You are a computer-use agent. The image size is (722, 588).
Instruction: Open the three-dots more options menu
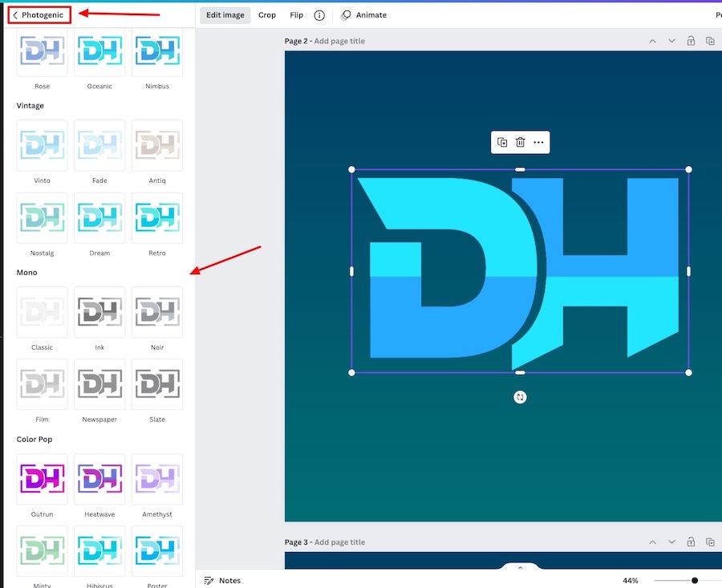click(538, 142)
